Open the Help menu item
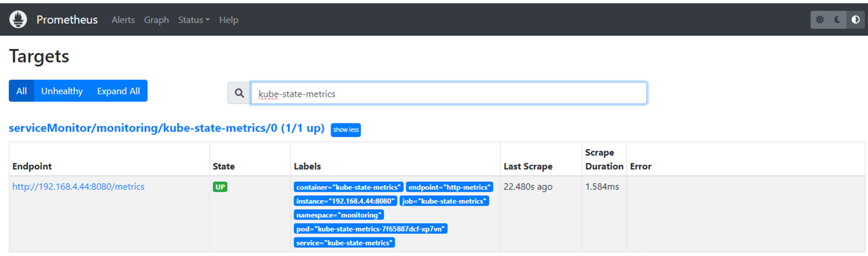The height and width of the screenshot is (256, 868). point(229,20)
